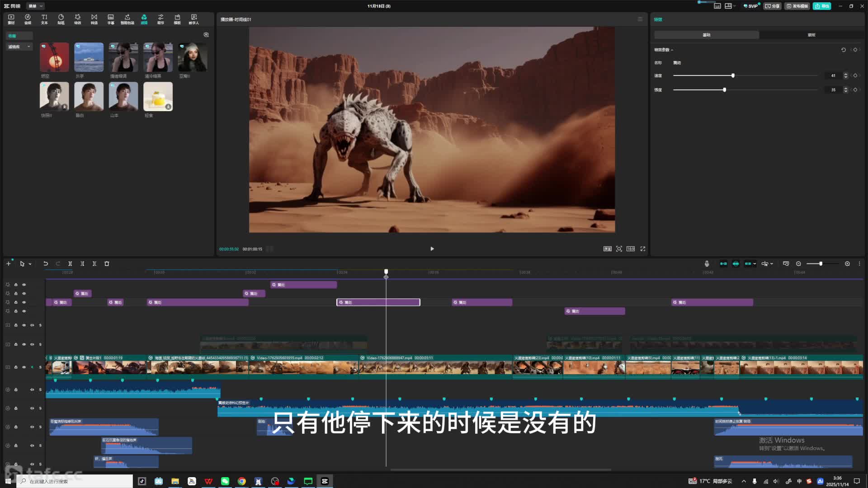868x488 pixels.
Task: Select the 收藏 (Favorites) category tab
Action: 12,36
